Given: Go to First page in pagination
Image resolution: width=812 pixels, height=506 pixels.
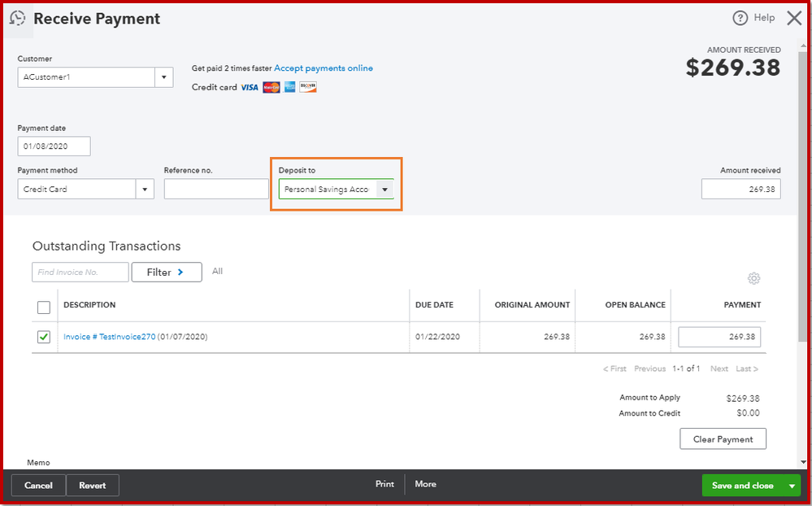Looking at the screenshot, I should pos(614,369).
